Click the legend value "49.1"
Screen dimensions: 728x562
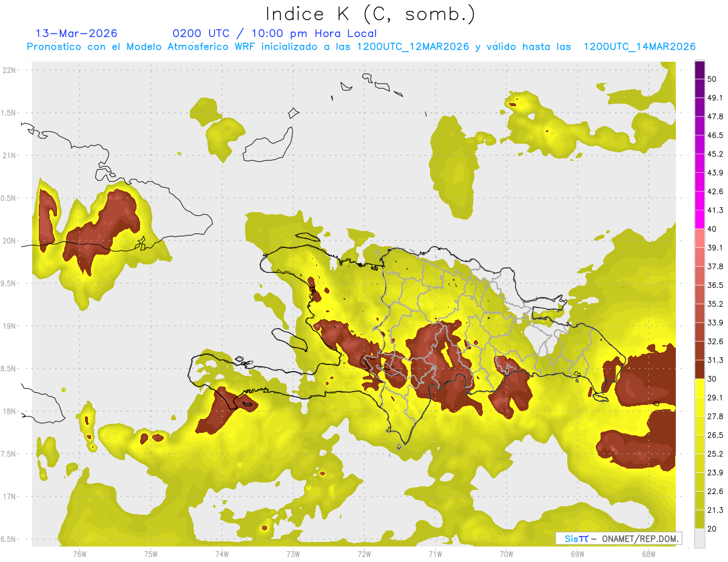pos(715,98)
